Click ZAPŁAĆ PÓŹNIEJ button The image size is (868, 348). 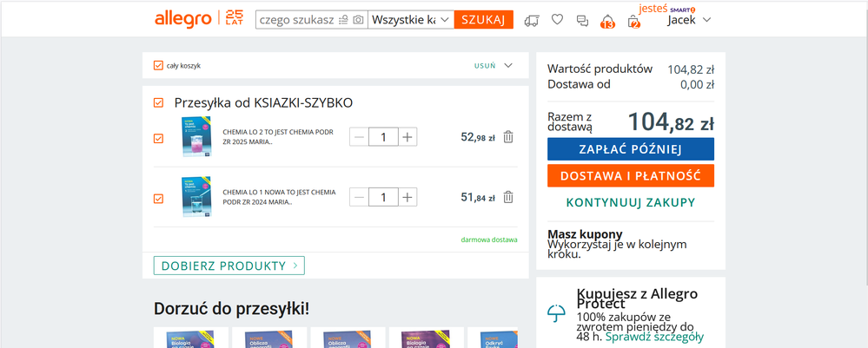pyautogui.click(x=631, y=149)
